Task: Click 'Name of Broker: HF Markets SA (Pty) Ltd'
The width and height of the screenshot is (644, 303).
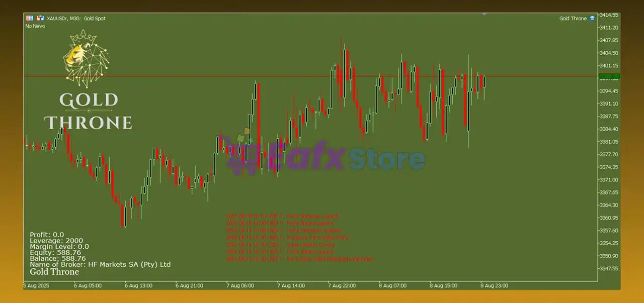Action: click(100, 264)
